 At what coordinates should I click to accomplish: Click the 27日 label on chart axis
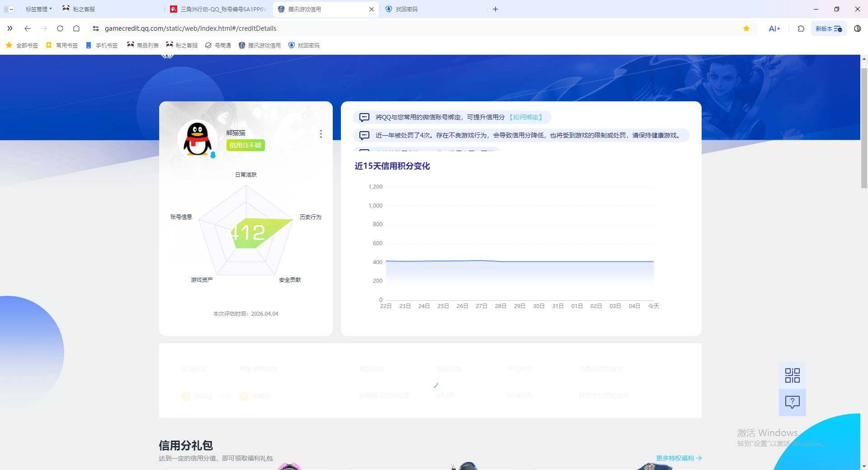481,306
